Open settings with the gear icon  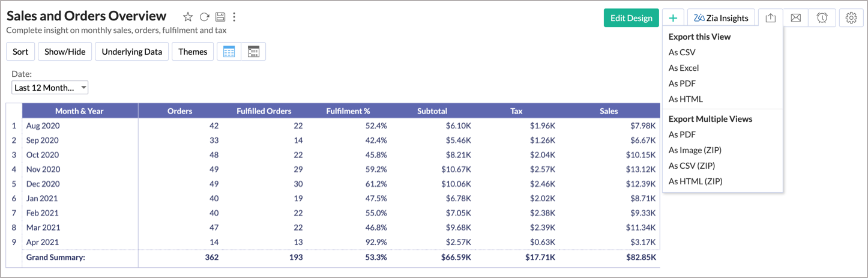pyautogui.click(x=851, y=18)
